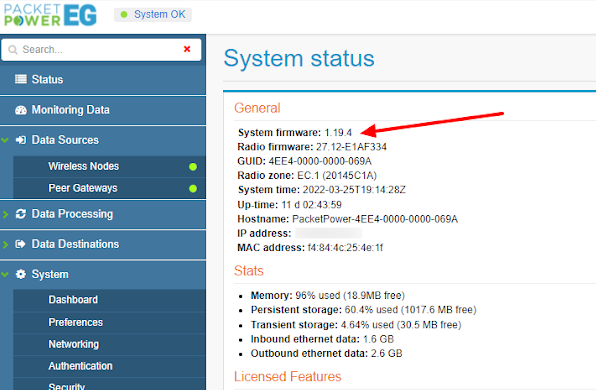Click the magnifier search icon
Screen dimensions: 596x390
click(x=13, y=50)
